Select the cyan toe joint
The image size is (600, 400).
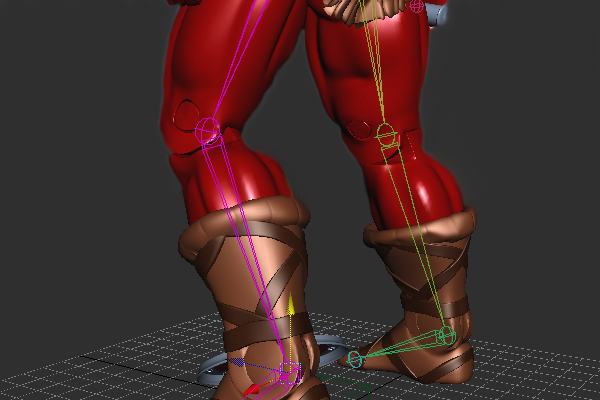coord(354,359)
